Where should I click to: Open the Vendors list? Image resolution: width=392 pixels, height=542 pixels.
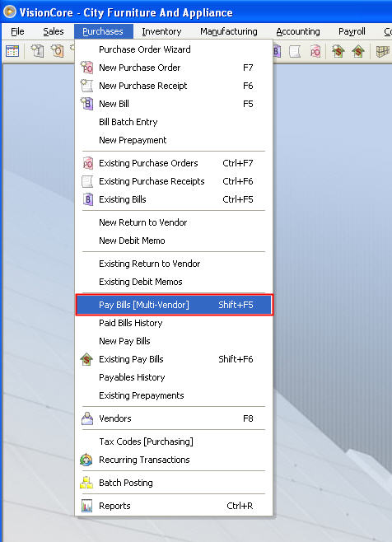pyautogui.click(x=174, y=418)
